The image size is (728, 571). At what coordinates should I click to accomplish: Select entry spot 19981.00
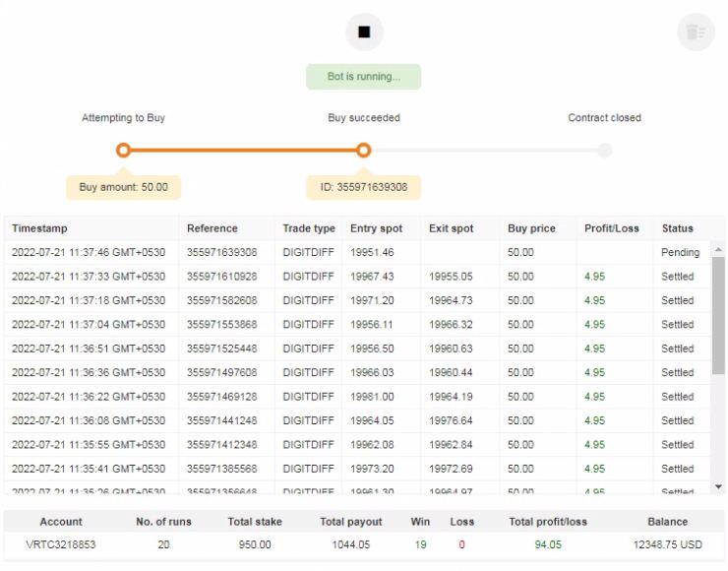pyautogui.click(x=372, y=397)
